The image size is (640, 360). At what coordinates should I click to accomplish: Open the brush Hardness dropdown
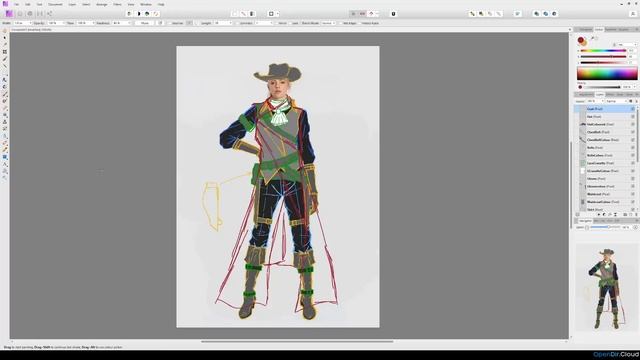pyautogui.click(x=129, y=23)
